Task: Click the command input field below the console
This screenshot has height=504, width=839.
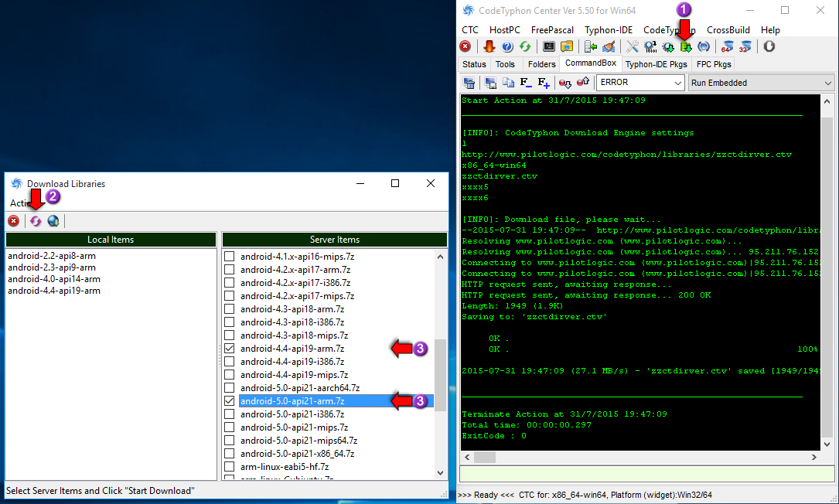Action: [x=647, y=474]
